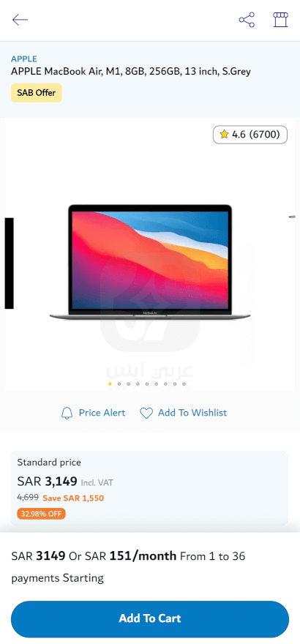300x644 pixels.
Task: Open the 4.6 (6700) ratings badge
Action: tap(250, 135)
